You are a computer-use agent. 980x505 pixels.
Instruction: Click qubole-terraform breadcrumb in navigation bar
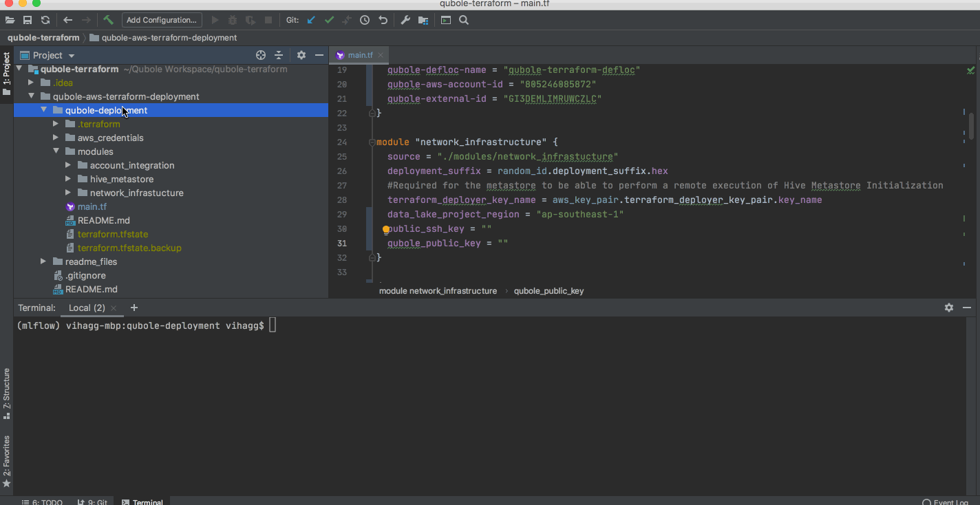43,38
